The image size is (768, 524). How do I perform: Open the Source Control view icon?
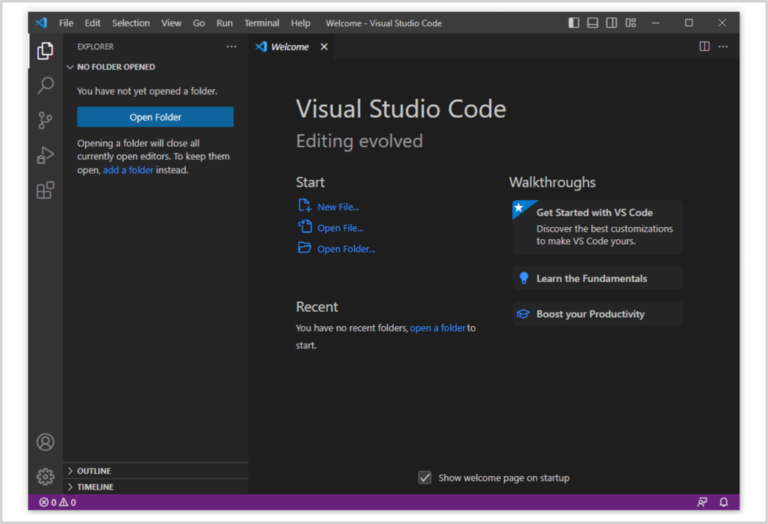coord(45,120)
